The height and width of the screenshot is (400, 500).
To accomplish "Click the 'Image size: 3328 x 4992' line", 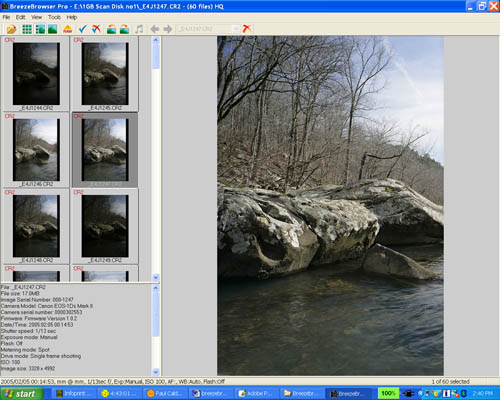I will coord(28,368).
